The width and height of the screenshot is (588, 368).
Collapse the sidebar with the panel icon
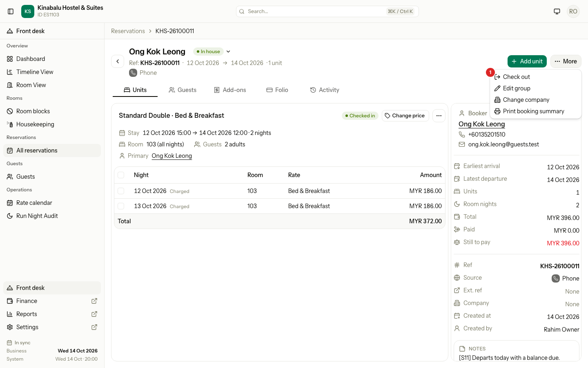coord(11,11)
